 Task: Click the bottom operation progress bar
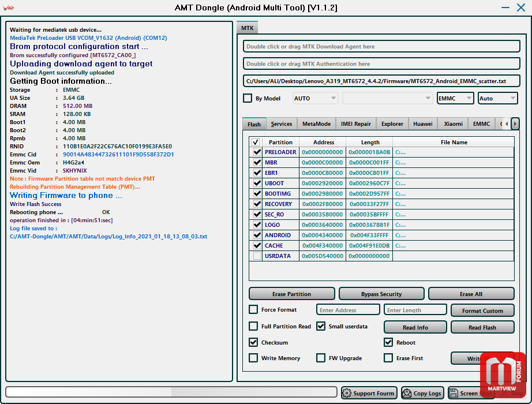point(171,392)
